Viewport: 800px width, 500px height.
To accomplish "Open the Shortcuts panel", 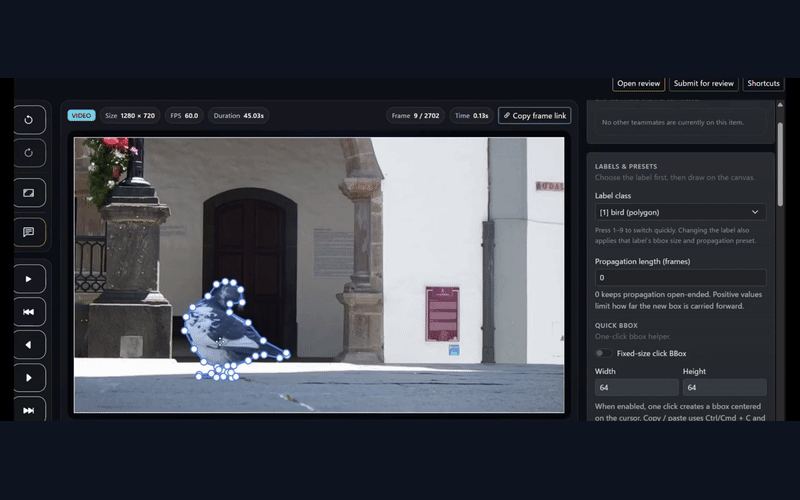I will (763, 83).
